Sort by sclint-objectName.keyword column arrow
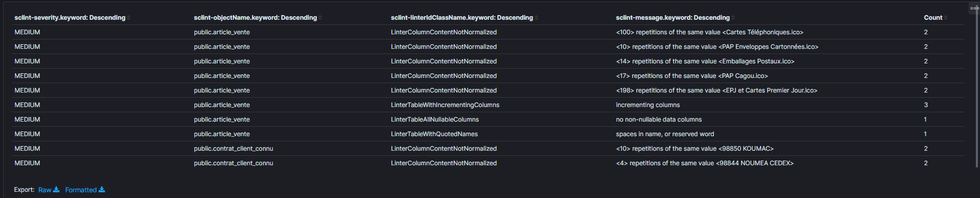The width and height of the screenshot is (980, 198). (x=320, y=18)
